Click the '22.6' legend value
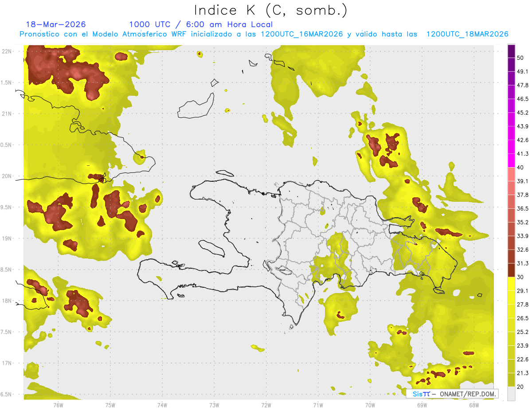Image resolution: width=532 pixels, height=411 pixels. [522, 360]
